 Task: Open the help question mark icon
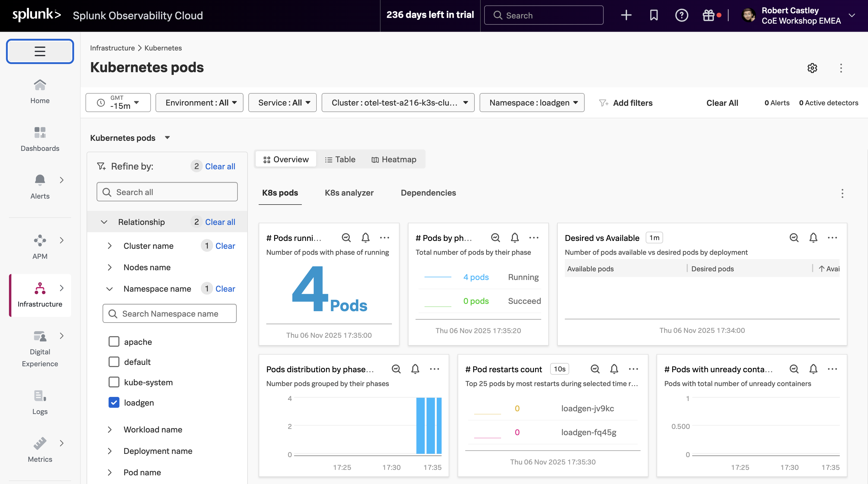681,15
